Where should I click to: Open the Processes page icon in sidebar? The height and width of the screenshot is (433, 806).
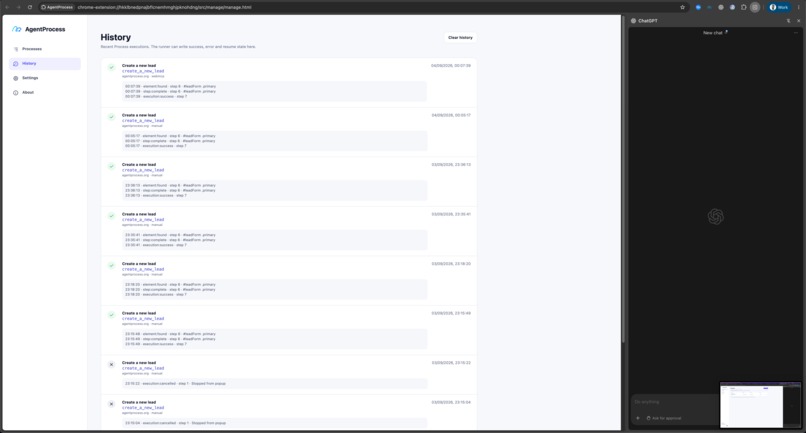pos(15,49)
